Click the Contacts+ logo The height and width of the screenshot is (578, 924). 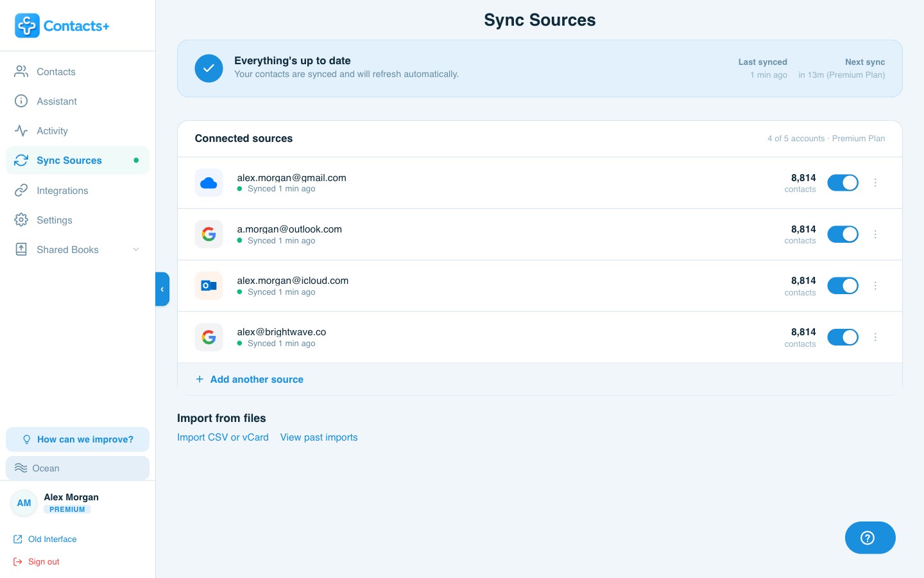tap(62, 26)
